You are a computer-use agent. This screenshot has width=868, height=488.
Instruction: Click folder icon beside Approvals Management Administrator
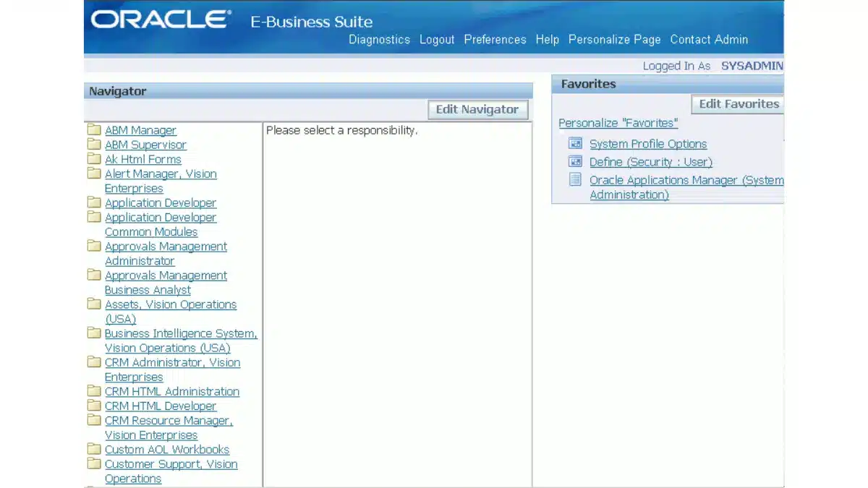pyautogui.click(x=94, y=246)
